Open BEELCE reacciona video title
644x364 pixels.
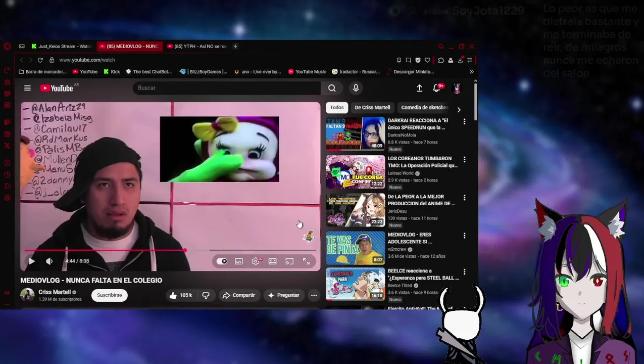point(423,274)
